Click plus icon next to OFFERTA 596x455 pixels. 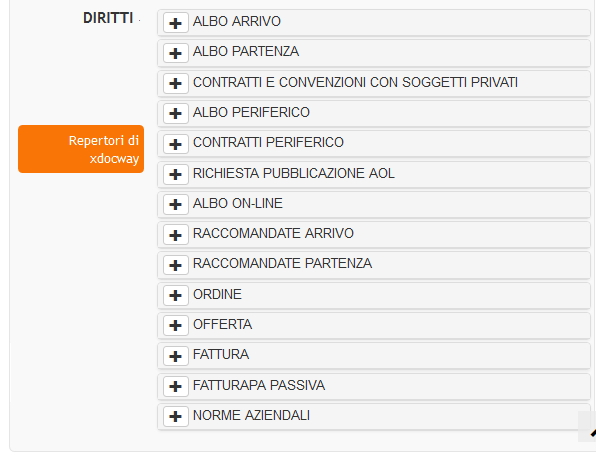[176, 325]
